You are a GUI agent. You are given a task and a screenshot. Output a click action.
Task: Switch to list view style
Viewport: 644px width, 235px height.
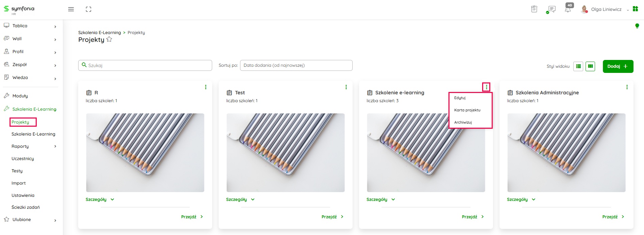click(x=578, y=66)
